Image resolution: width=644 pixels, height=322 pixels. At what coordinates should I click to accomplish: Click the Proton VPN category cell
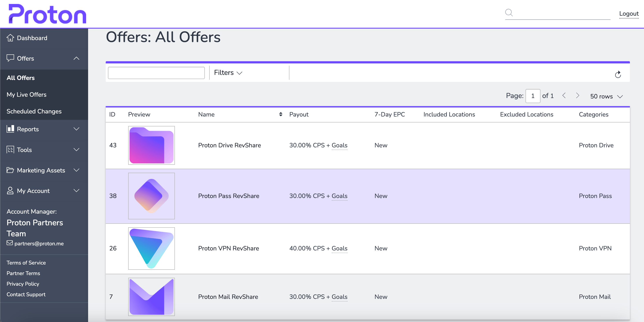pos(595,248)
